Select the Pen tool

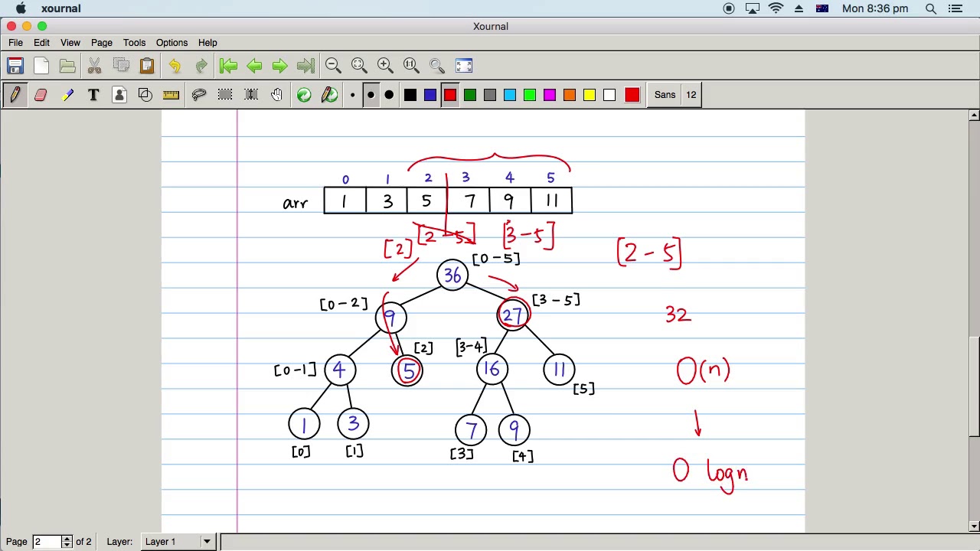tap(15, 95)
